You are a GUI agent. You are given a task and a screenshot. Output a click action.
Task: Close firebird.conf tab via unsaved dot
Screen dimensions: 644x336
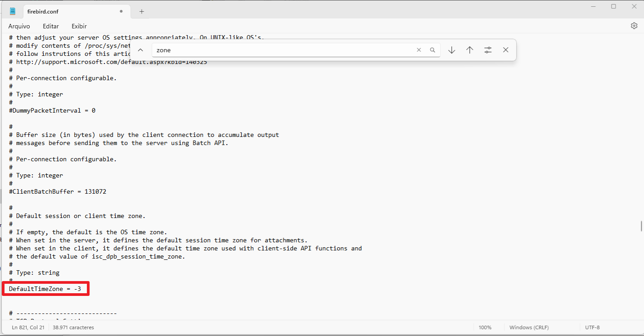[x=121, y=11]
